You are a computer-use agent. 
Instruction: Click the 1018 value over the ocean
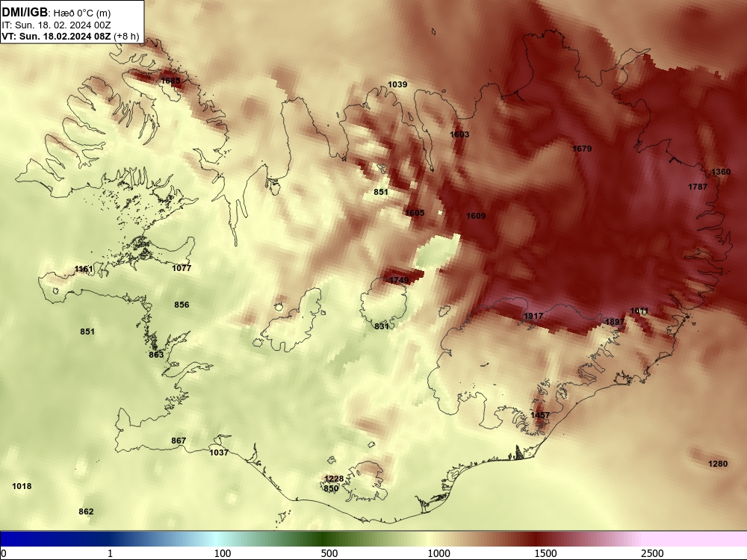pyautogui.click(x=22, y=486)
